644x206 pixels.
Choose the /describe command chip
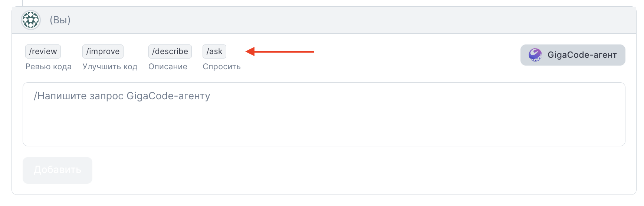170,51
